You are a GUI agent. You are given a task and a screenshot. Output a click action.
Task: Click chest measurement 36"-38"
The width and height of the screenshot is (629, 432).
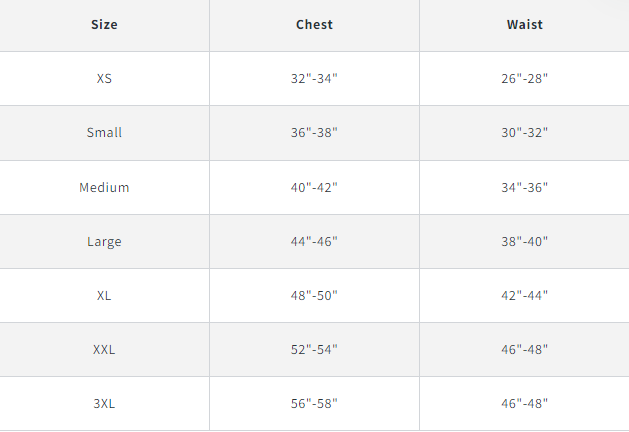click(314, 132)
